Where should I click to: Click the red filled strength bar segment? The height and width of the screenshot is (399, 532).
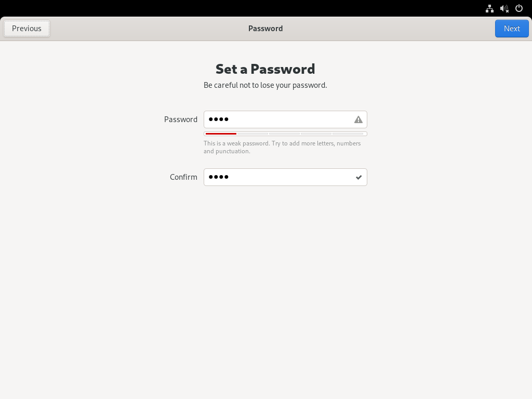(221, 134)
